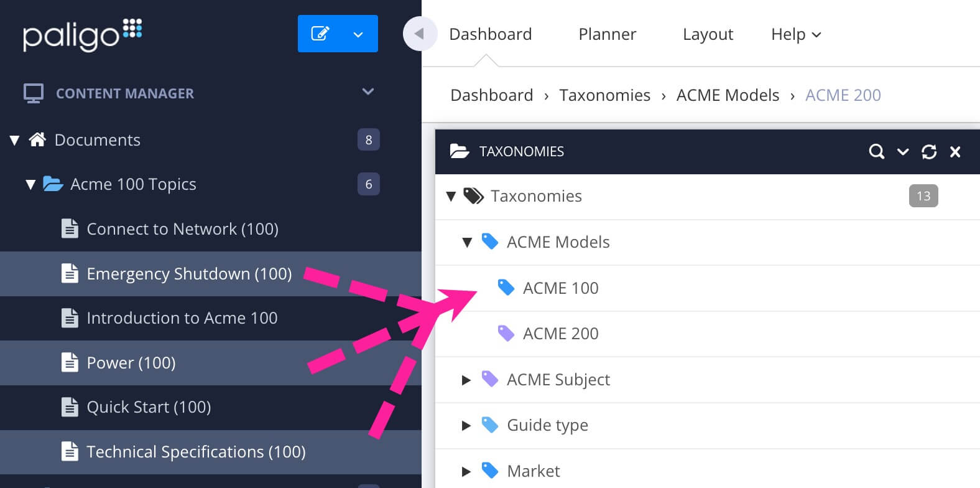Viewport: 980px width, 488px height.
Task: Click the Market tag icon
Action: (490, 471)
